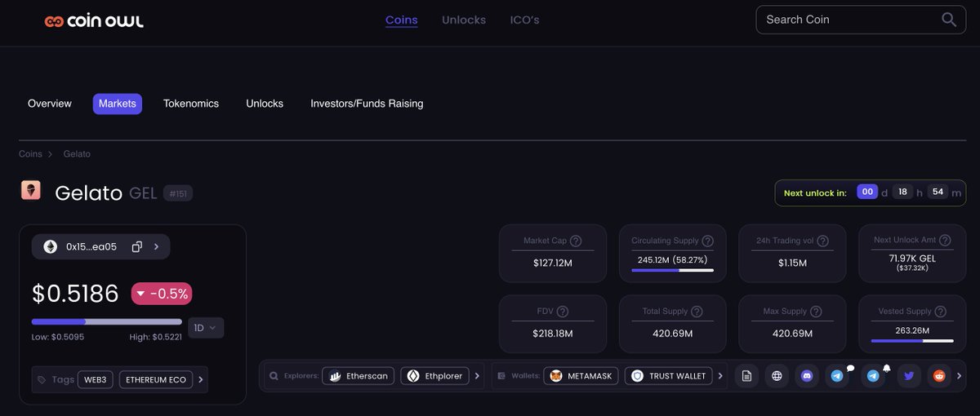Click the search magnifier icon
Screen dimensions: 980x416
click(x=949, y=20)
